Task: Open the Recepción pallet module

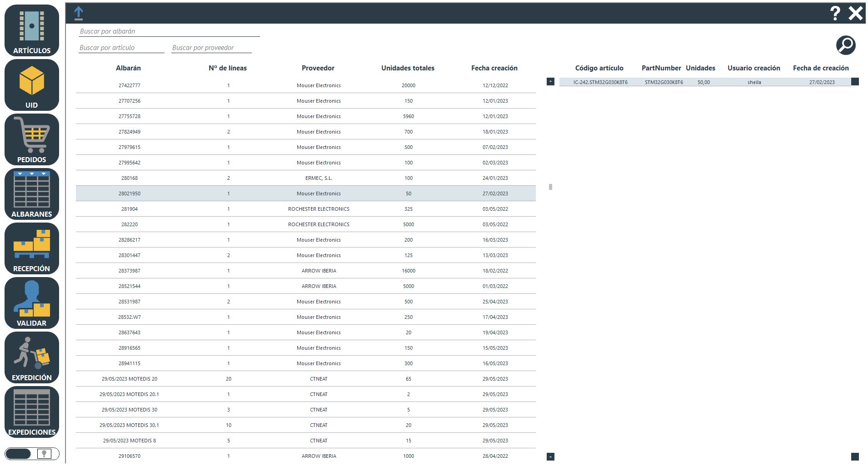Action: (32, 248)
